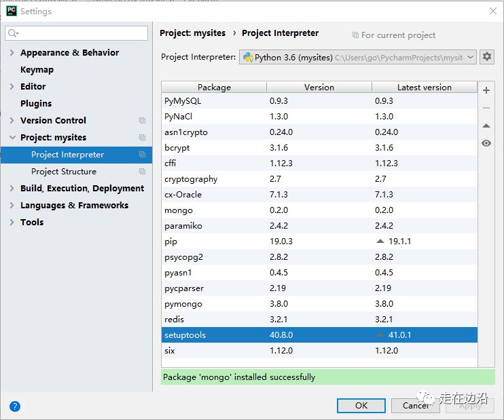Screen dimensions: 504x420
Task: Click copy icon beside Project Structure
Action: coord(142,172)
